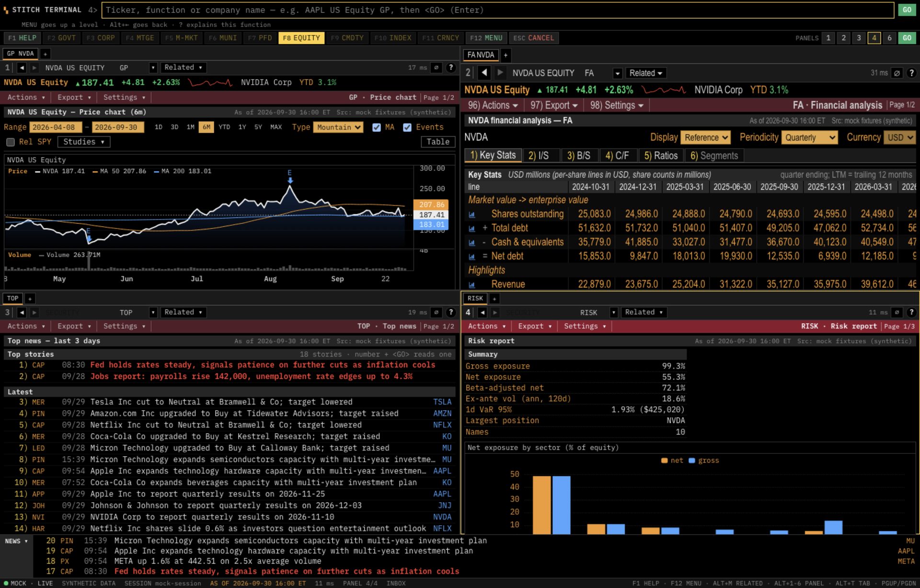Click the chart icon beside Net debt
The width and height of the screenshot is (920, 588).
click(x=471, y=256)
